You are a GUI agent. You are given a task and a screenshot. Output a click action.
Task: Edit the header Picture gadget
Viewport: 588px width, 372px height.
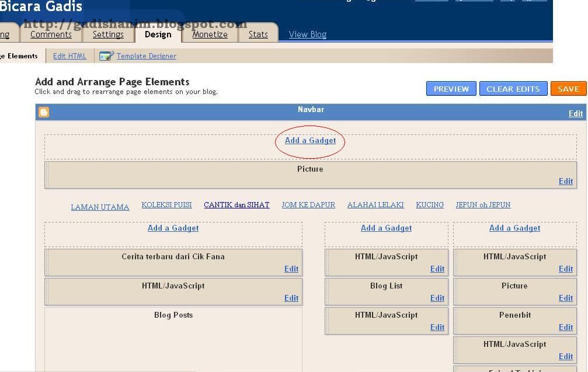click(x=566, y=181)
